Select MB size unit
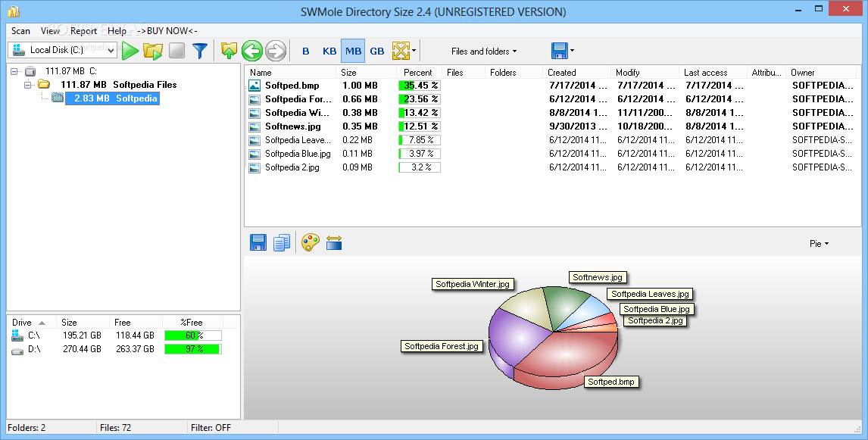Viewport: 868px width, 440px height. pyautogui.click(x=353, y=51)
